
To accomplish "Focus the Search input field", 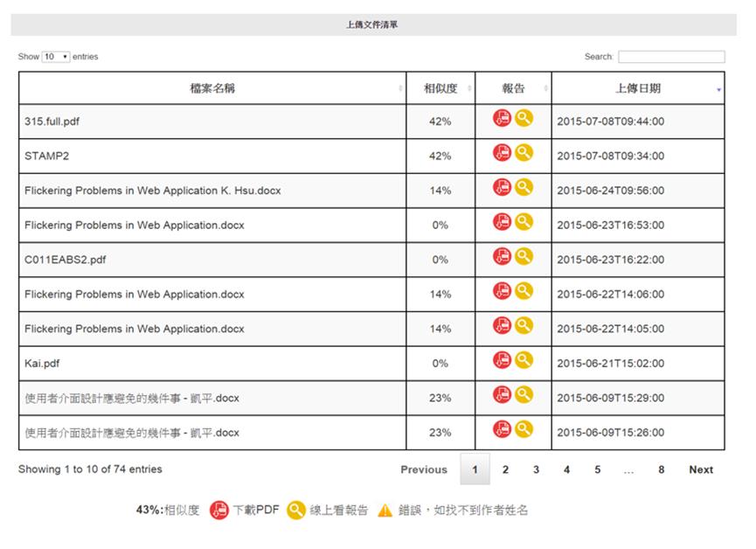I will [x=671, y=57].
